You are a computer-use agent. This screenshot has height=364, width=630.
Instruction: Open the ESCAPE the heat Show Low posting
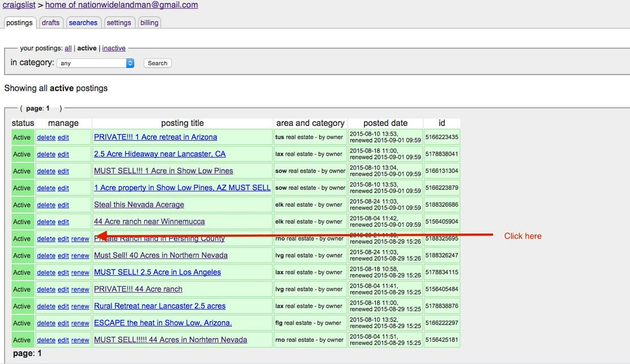162,323
